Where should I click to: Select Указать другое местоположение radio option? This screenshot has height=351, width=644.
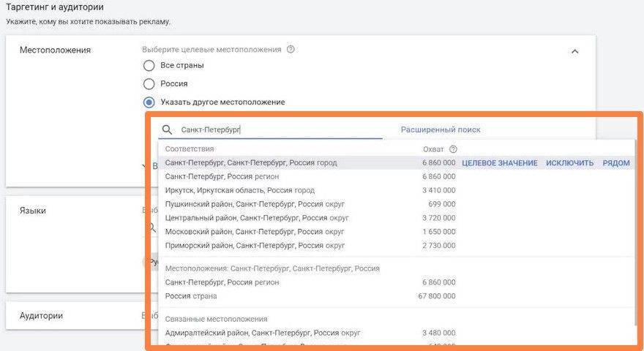point(149,102)
